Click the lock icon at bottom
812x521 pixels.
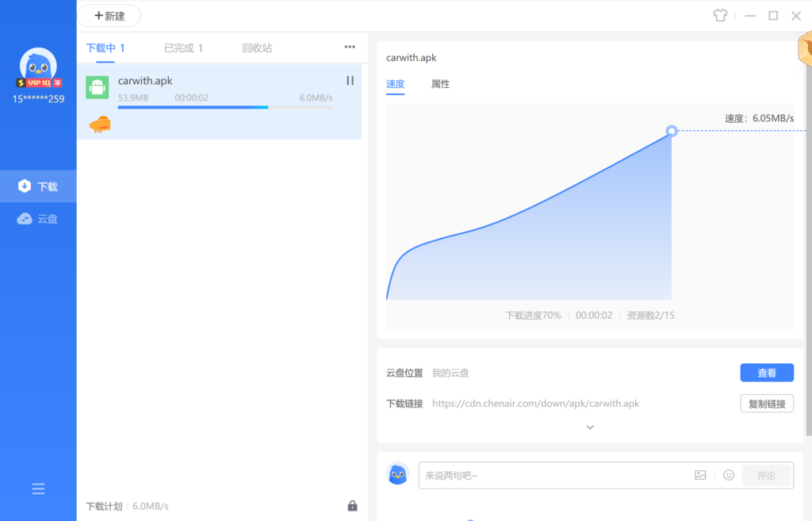click(352, 506)
